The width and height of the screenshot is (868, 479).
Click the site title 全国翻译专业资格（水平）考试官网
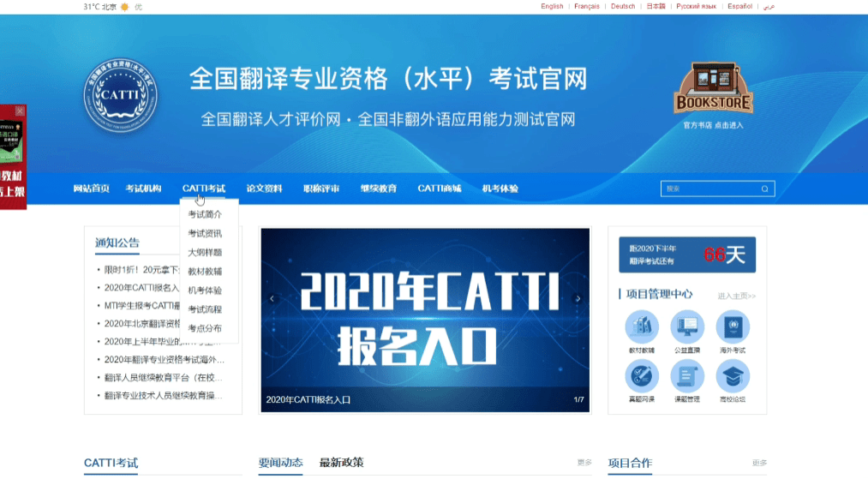point(388,79)
